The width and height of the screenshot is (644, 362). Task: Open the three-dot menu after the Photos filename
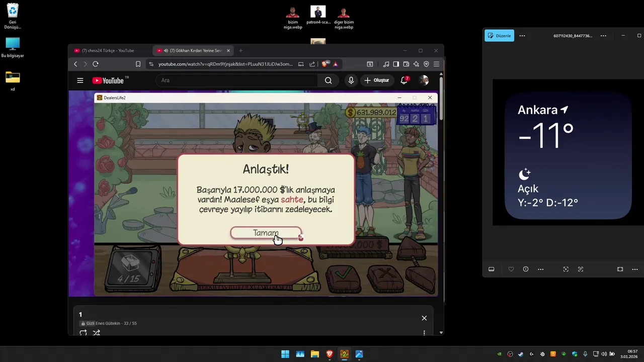(603, 36)
